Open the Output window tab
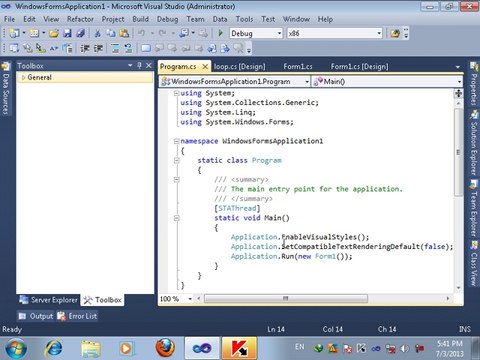 (x=36, y=316)
